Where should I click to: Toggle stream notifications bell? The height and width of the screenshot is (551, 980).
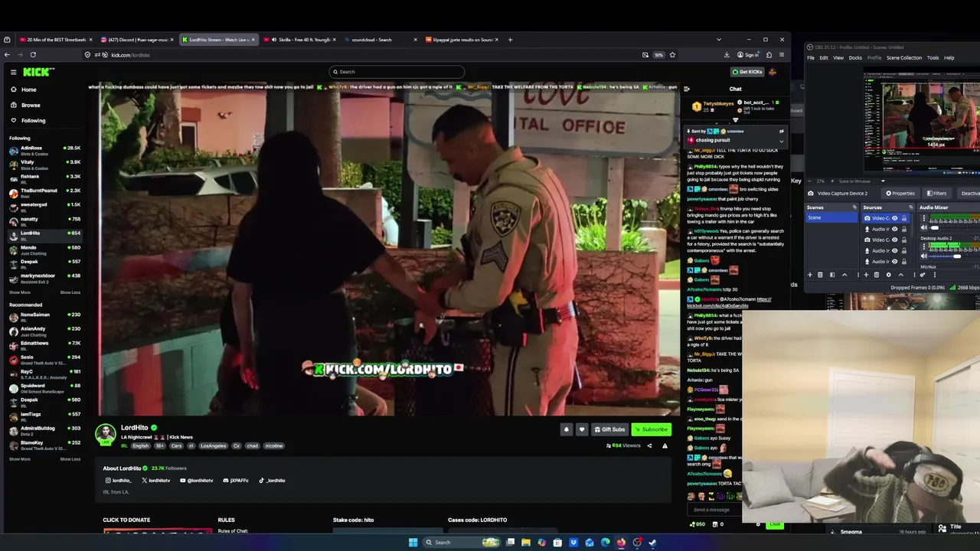(x=567, y=429)
